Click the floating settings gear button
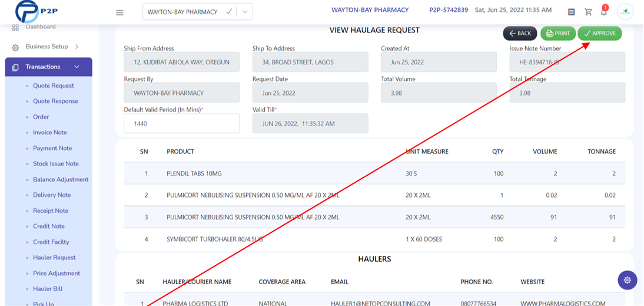This screenshot has width=644, height=306. pyautogui.click(x=627, y=280)
